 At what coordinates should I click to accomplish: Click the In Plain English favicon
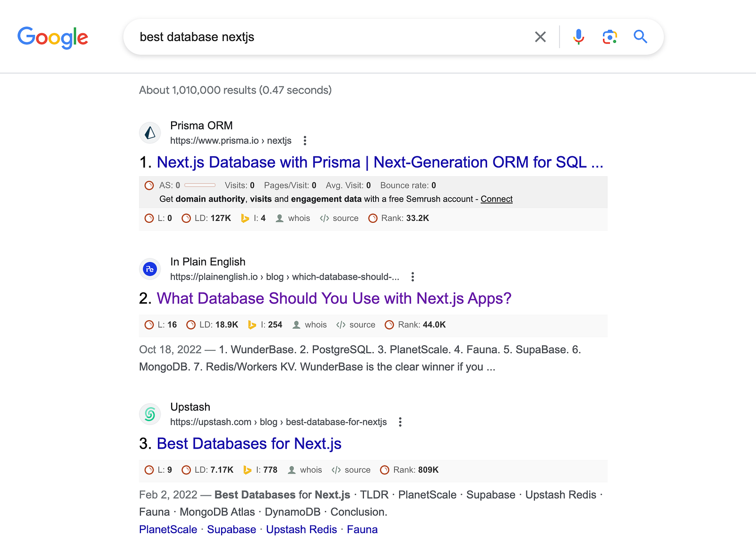[150, 269]
